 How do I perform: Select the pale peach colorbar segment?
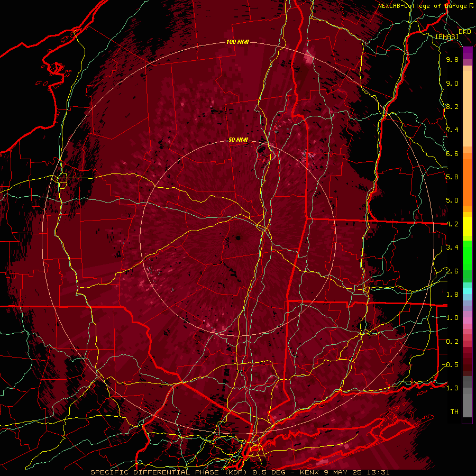(467, 109)
